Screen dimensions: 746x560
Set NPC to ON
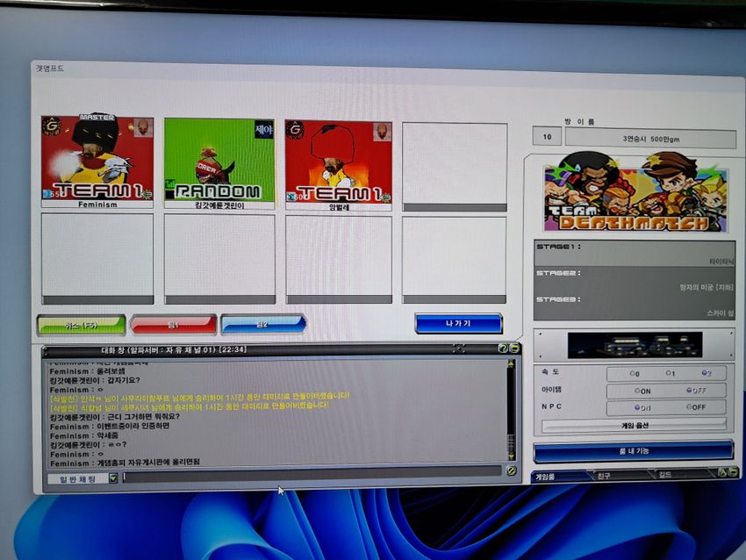pos(642,408)
